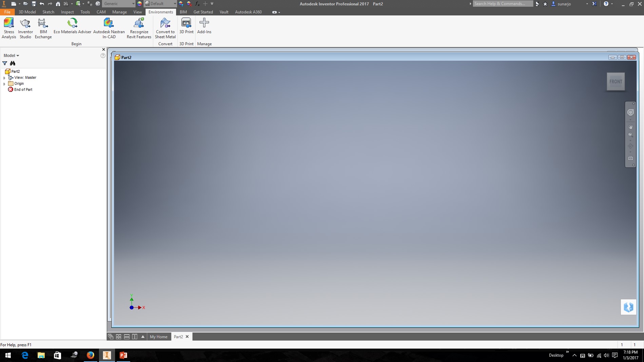Expand the View: Master node

click(x=4, y=77)
